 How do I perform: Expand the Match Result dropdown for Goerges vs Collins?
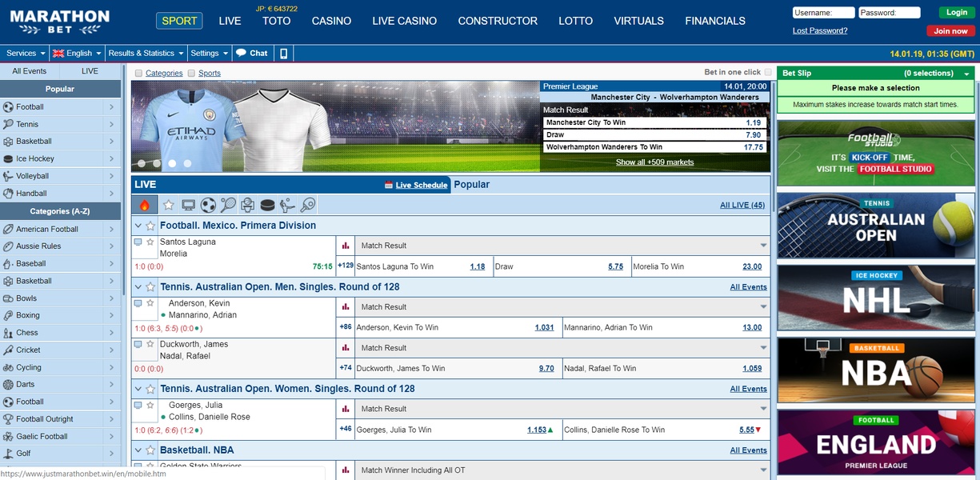pyautogui.click(x=762, y=408)
